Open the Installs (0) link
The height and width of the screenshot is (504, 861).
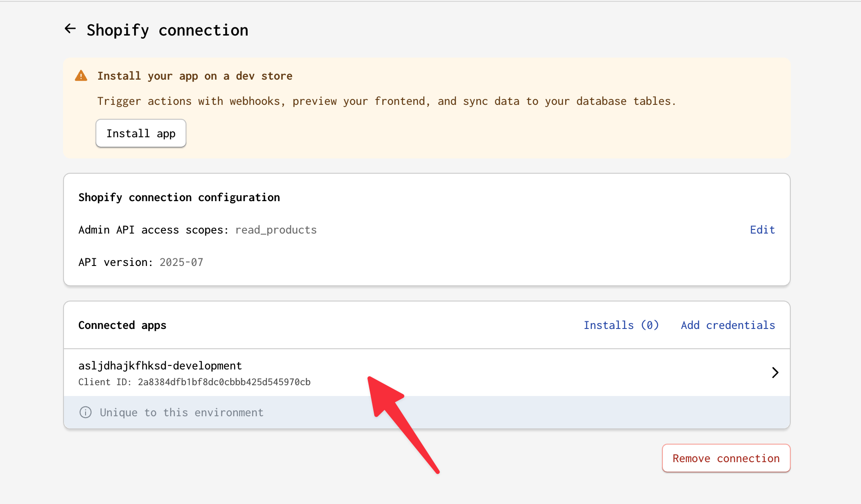pyautogui.click(x=621, y=325)
